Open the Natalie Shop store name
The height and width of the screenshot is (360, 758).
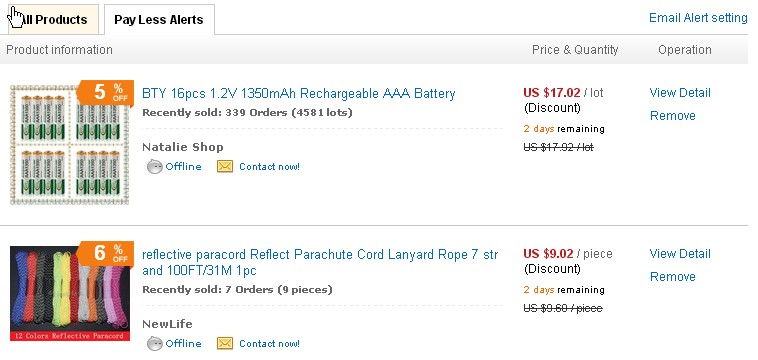pyautogui.click(x=183, y=147)
